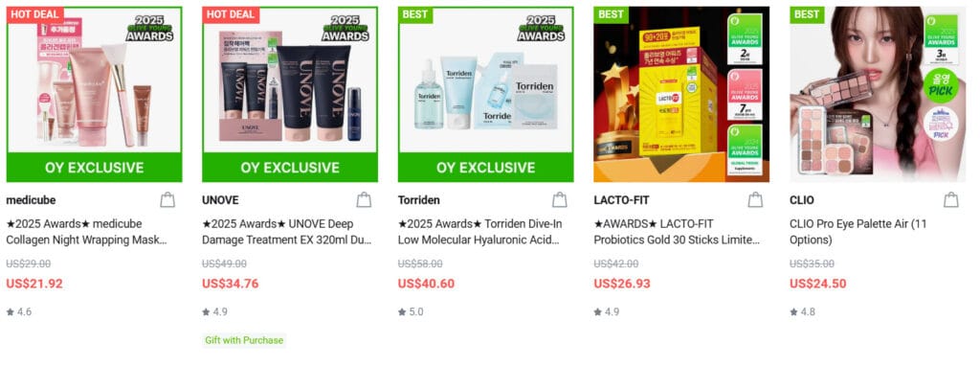Go to the Torriden brand page
980x389 pixels.
tap(419, 200)
